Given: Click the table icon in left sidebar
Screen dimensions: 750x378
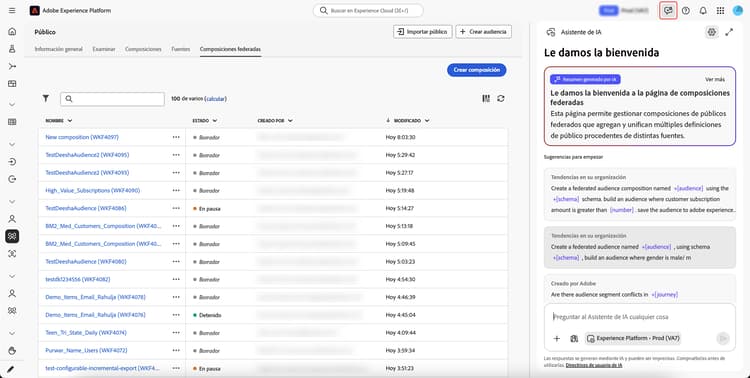Looking at the screenshot, I should tap(12, 122).
